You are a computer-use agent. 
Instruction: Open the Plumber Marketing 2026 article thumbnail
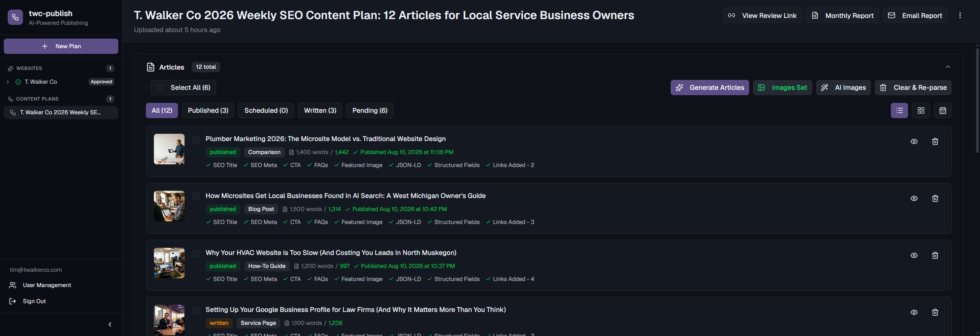[x=169, y=149]
